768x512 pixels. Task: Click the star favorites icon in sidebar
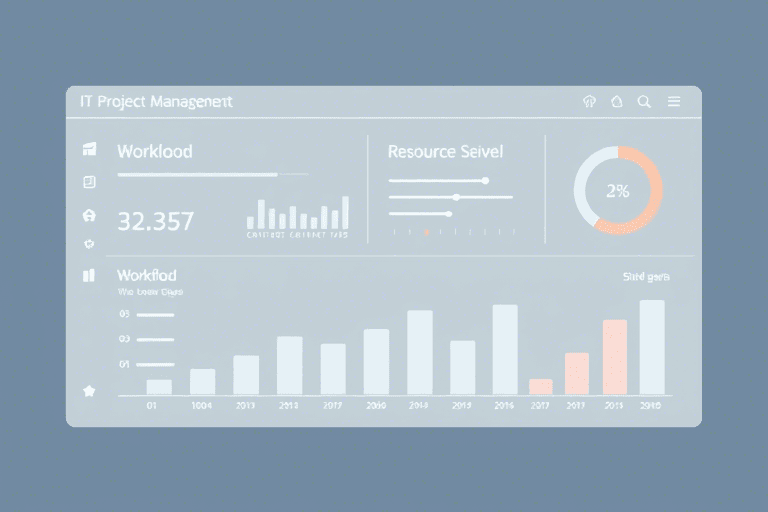(89, 392)
